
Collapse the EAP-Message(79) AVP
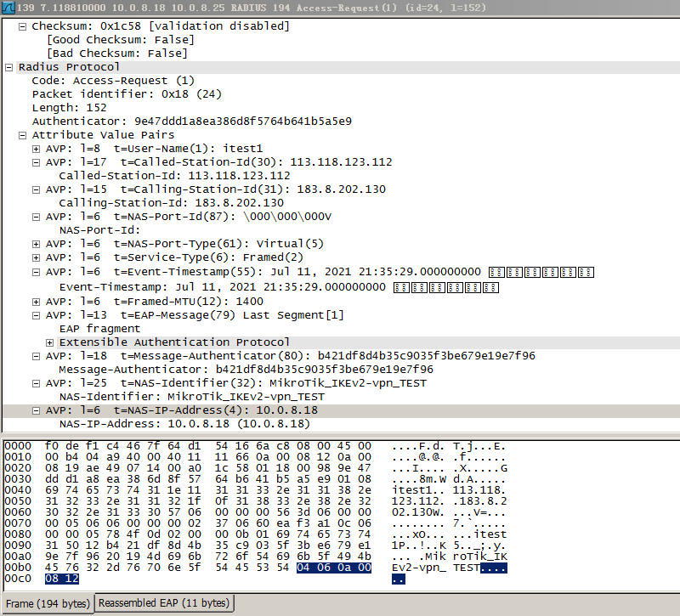(37, 316)
